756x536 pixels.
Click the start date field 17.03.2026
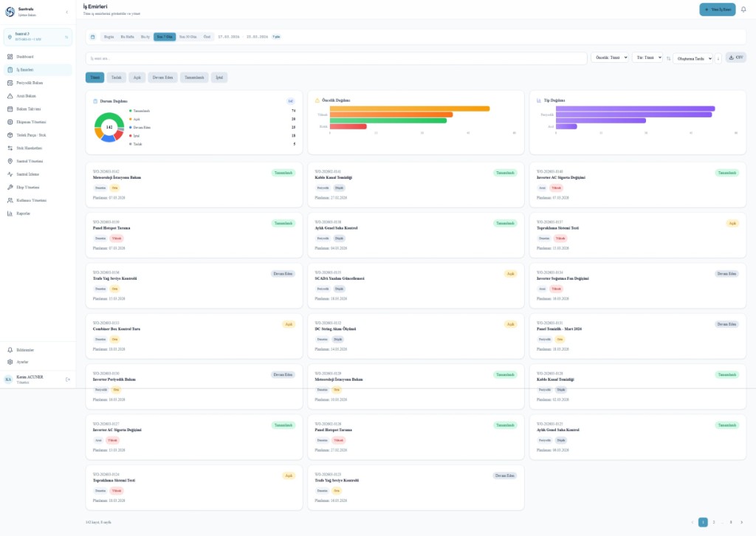229,37
